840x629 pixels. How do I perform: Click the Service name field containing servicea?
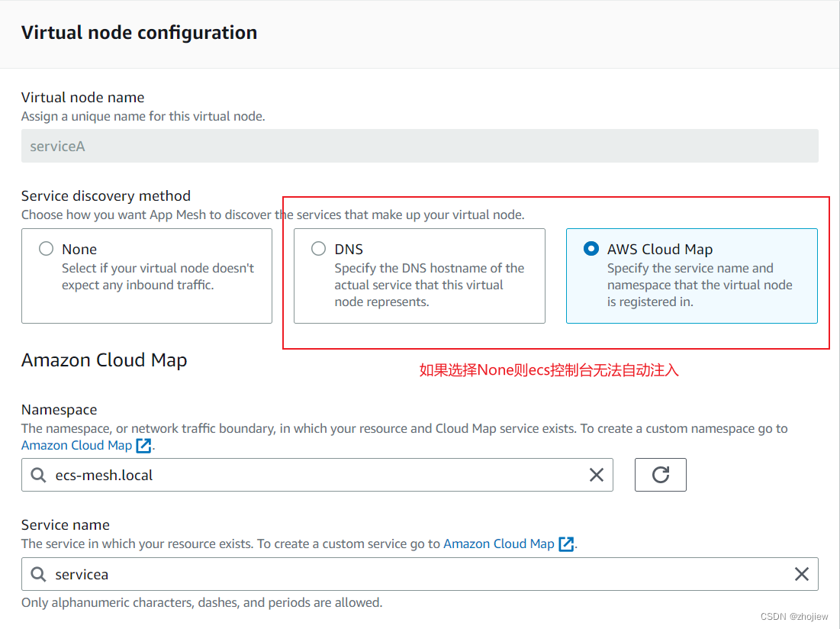click(420, 574)
